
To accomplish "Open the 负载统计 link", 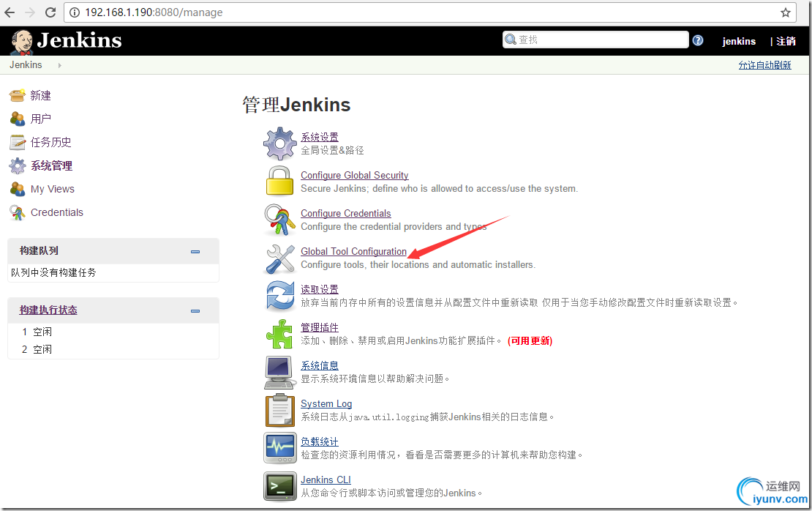I will pyautogui.click(x=320, y=441).
